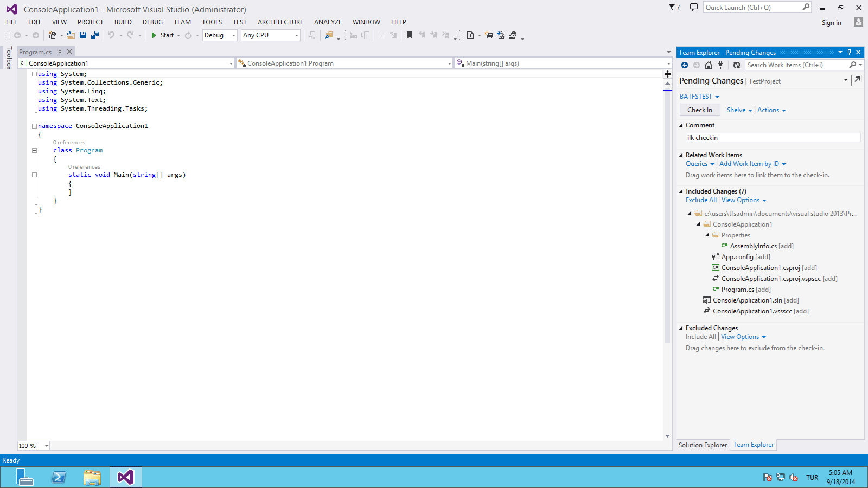Image resolution: width=868 pixels, height=488 pixels.
Task: Collapse the namespace ConsoleApplication1 code block
Action: [x=34, y=126]
